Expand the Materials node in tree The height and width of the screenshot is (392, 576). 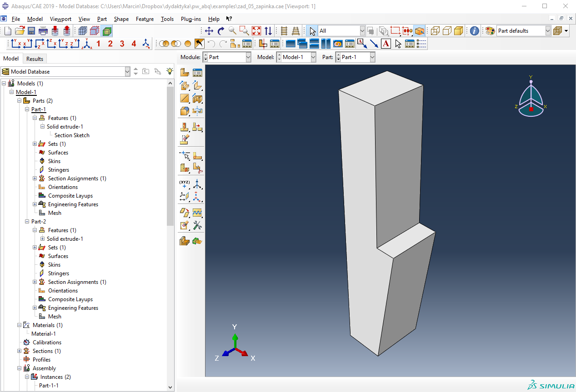(x=19, y=325)
